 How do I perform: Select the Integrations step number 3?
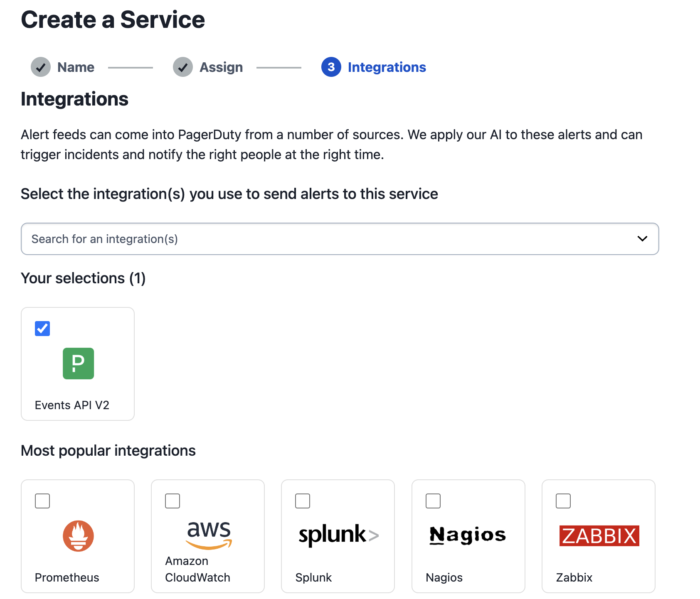point(331,67)
